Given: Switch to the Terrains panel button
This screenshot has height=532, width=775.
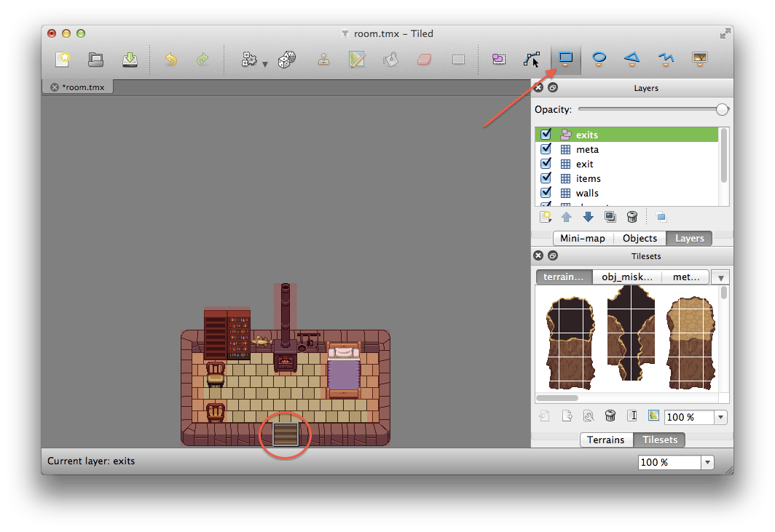Looking at the screenshot, I should [606, 440].
